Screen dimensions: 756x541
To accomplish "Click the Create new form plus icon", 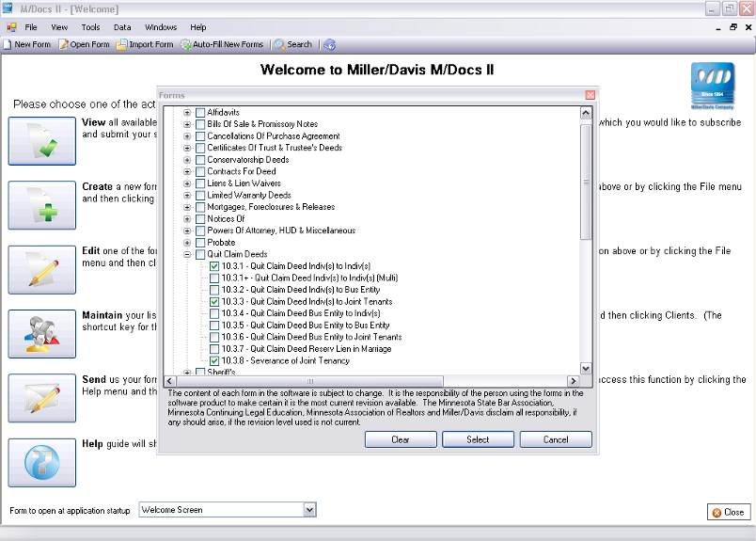I will coord(42,205).
